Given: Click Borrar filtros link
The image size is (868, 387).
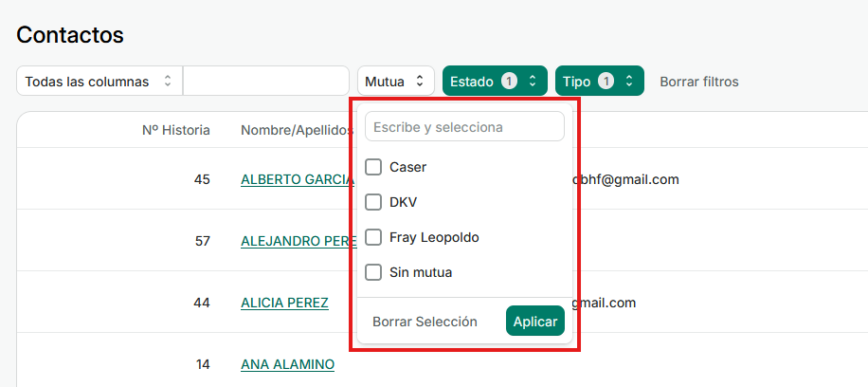Looking at the screenshot, I should click(x=698, y=82).
